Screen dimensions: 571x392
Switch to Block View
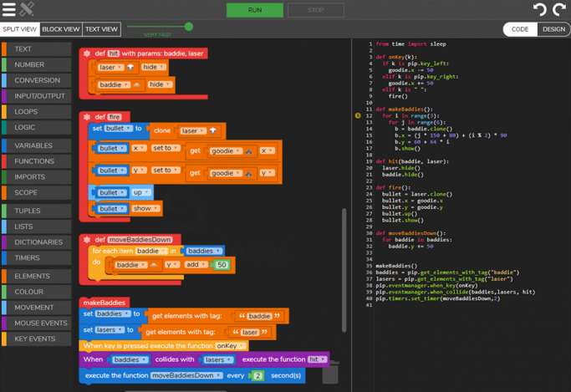61,29
